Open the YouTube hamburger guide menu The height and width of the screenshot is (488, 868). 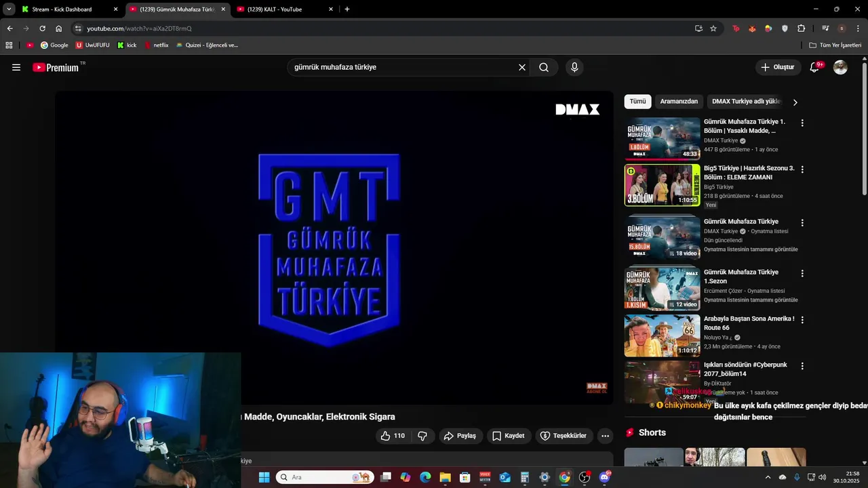coord(16,67)
